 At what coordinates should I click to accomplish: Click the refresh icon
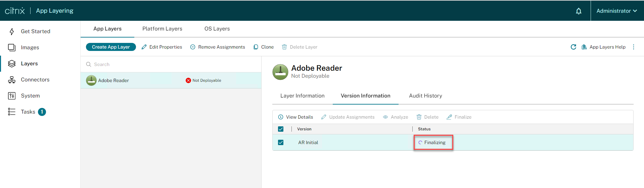tap(573, 47)
